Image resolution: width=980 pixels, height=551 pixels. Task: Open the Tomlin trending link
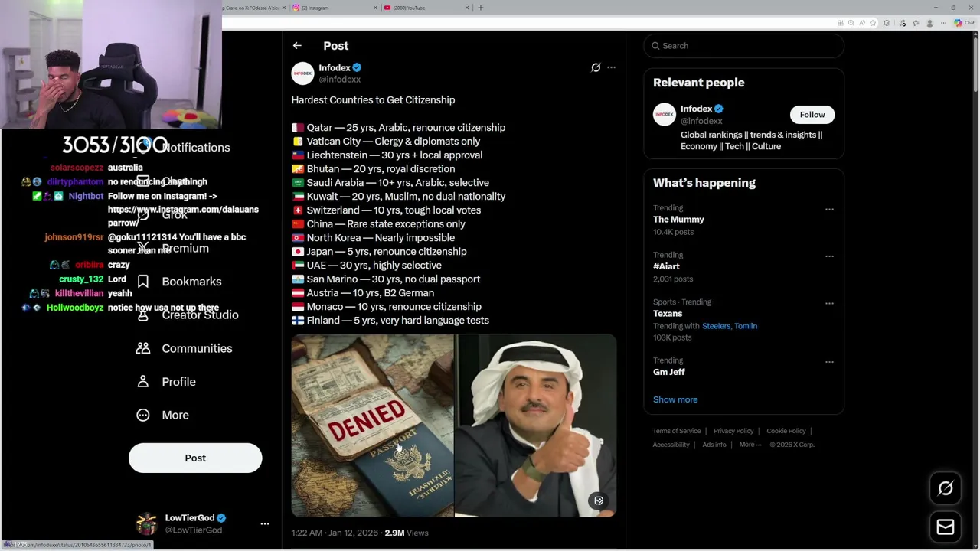(x=746, y=326)
